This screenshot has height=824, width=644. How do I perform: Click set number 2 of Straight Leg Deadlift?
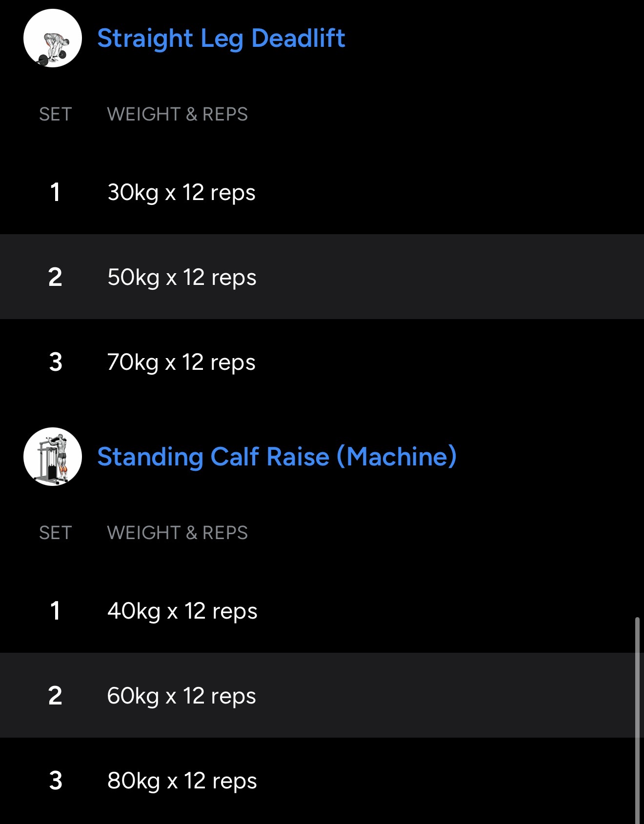(55, 277)
